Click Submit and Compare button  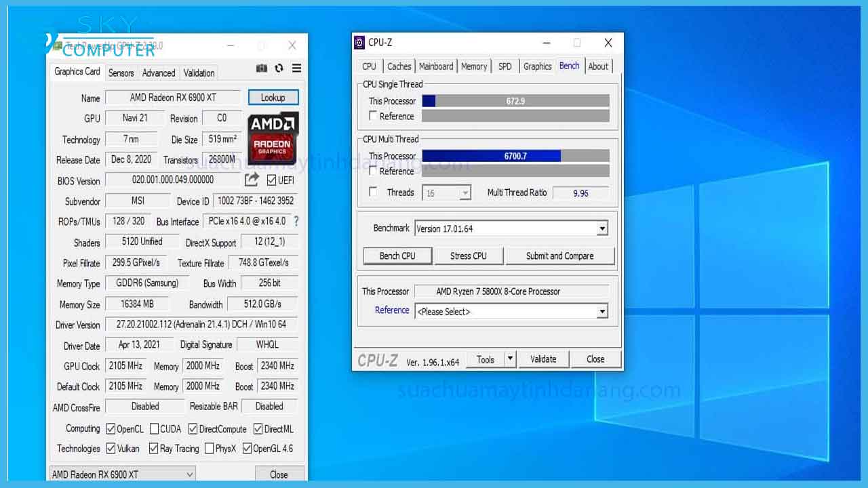point(559,256)
